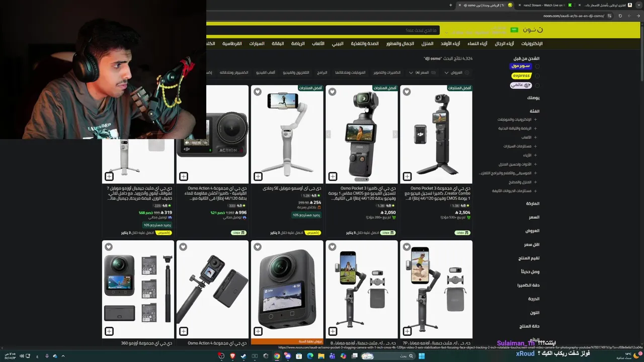644x362 pixels.
Task: Add the Osmo Mobile 8 gimbal to cart
Action: [333, 331]
